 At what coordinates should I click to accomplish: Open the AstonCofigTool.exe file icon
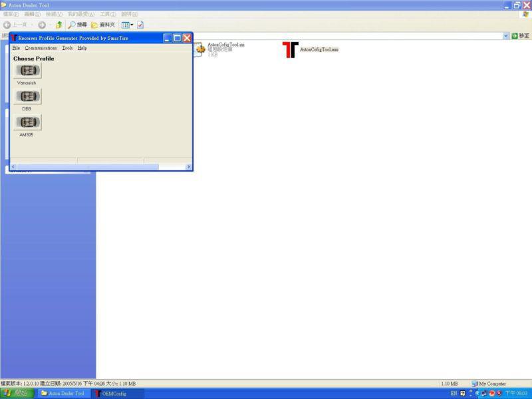pyautogui.click(x=290, y=50)
